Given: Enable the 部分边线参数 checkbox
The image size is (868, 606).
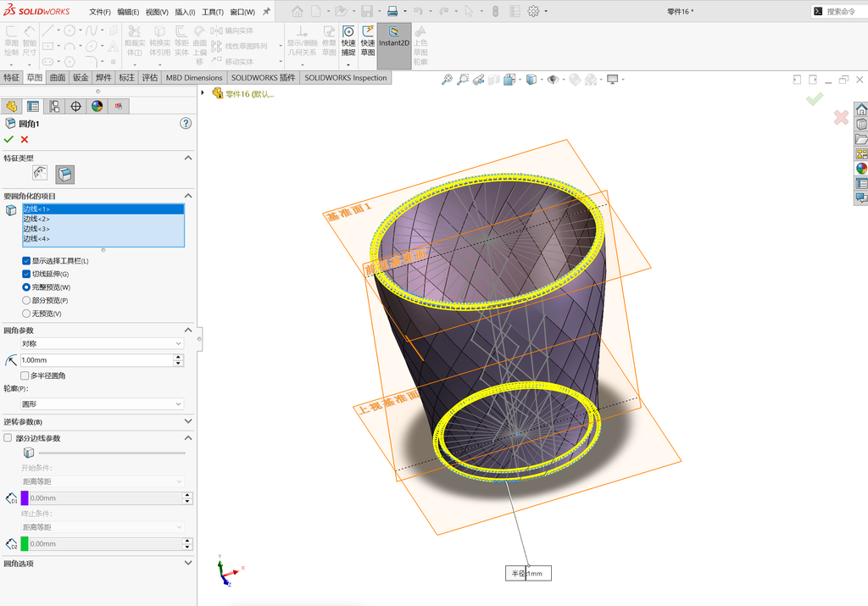Looking at the screenshot, I should tap(8, 438).
